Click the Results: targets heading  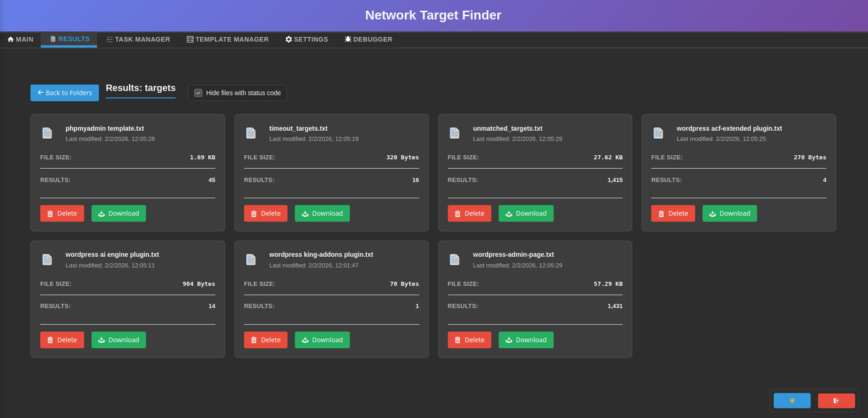[140, 88]
